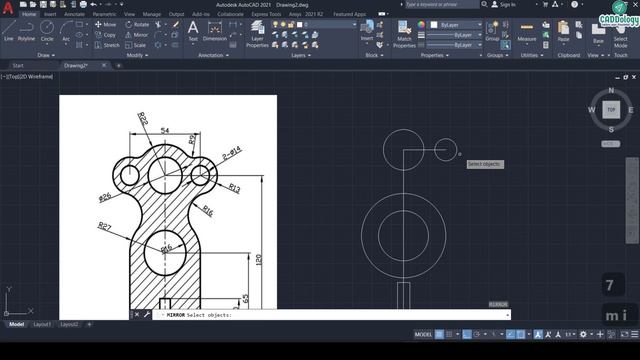The height and width of the screenshot is (360, 640).
Task: Select the Arc tool
Action: pos(66,31)
